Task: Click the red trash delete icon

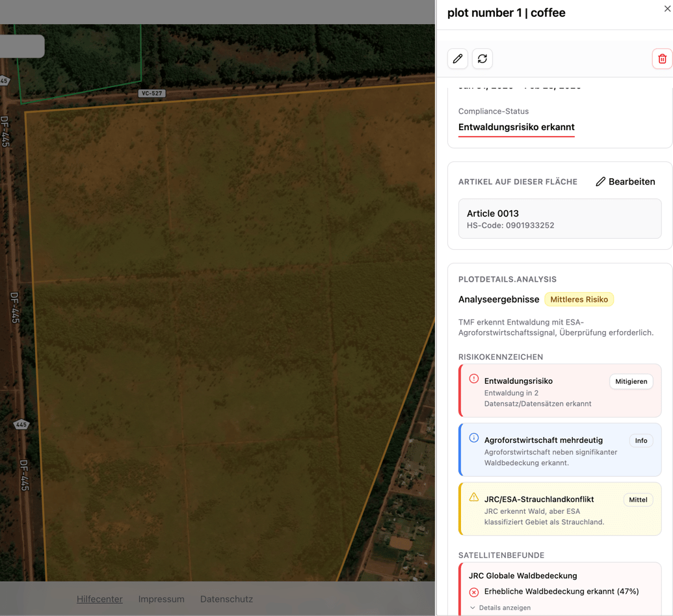Action: pyautogui.click(x=662, y=59)
